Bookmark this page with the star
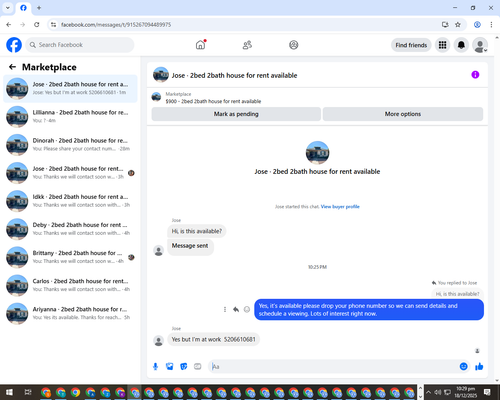 (x=458, y=25)
